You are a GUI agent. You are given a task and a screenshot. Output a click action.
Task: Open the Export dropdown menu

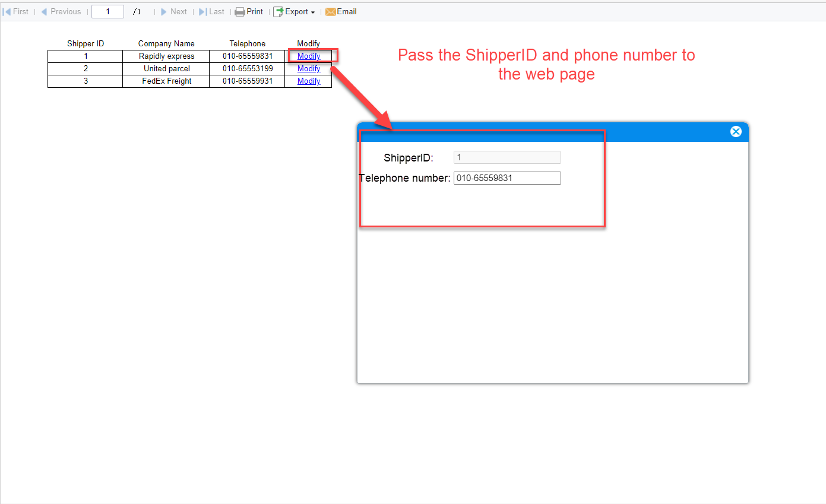coord(295,11)
